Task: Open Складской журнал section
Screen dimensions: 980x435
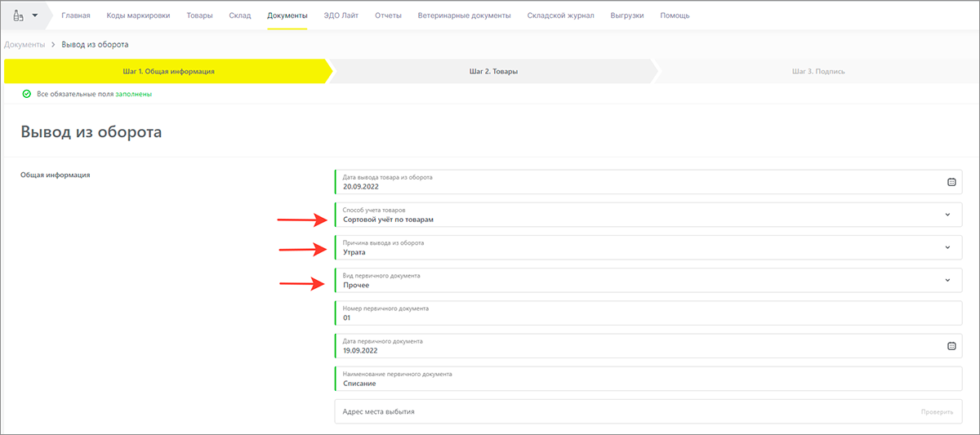Action: (561, 16)
